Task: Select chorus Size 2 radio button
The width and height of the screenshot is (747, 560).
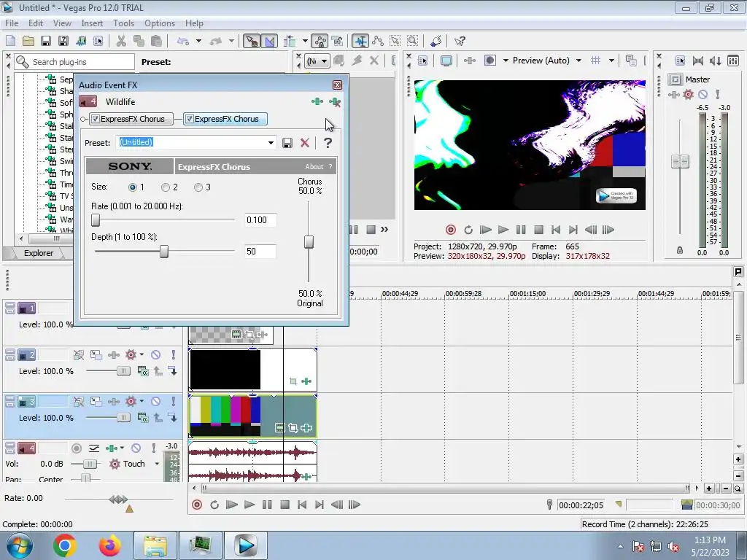Action: 166,187
